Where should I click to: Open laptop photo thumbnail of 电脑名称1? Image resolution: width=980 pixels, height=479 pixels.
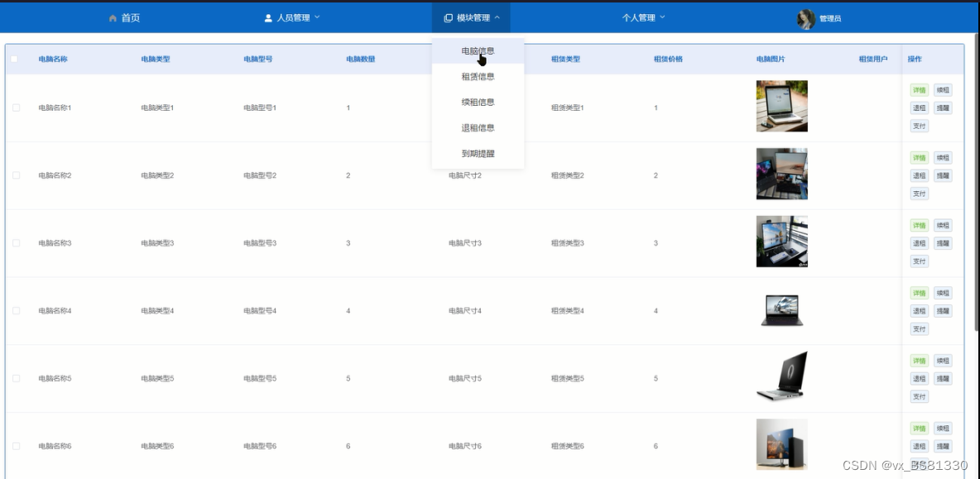click(x=782, y=106)
